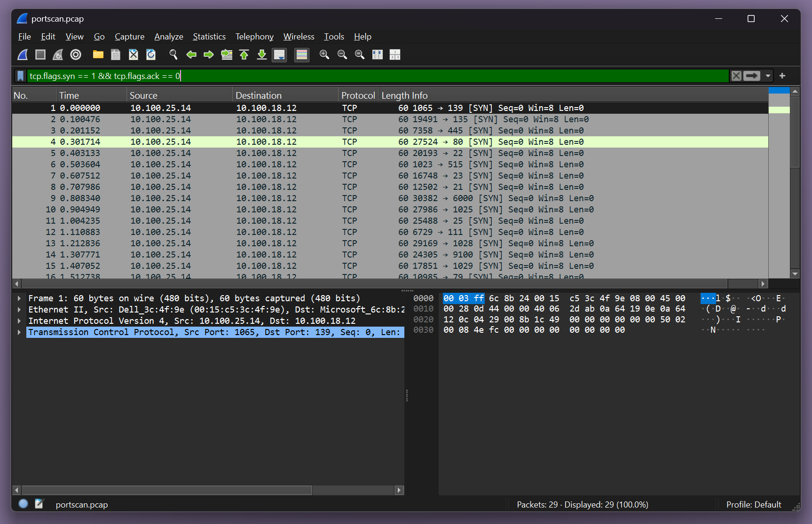Reload this capture file
The height and width of the screenshot is (524, 812).
(x=151, y=55)
